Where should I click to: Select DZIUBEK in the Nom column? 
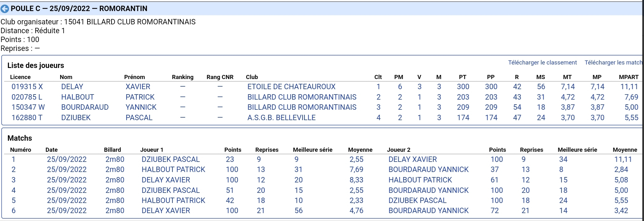[76, 118]
